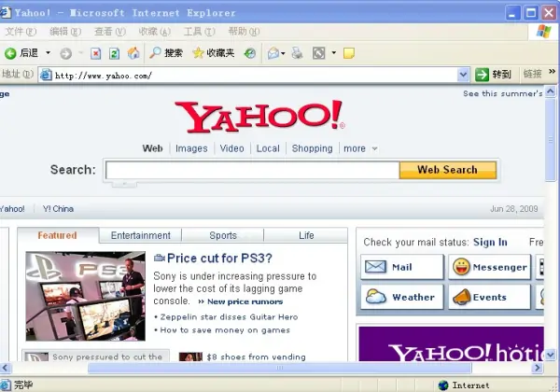
Task: Click the horizontal scrollbar right arrow
Action: coord(538,368)
